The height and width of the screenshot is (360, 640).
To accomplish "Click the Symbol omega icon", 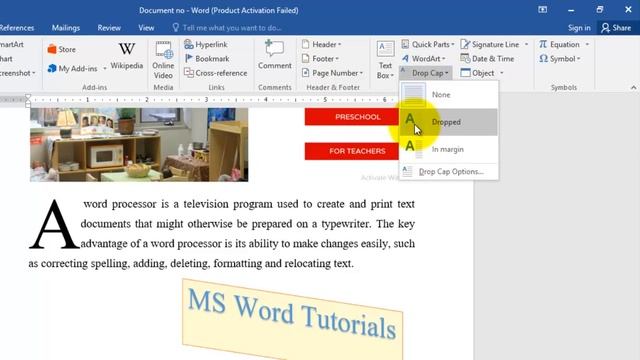I will click(x=543, y=59).
